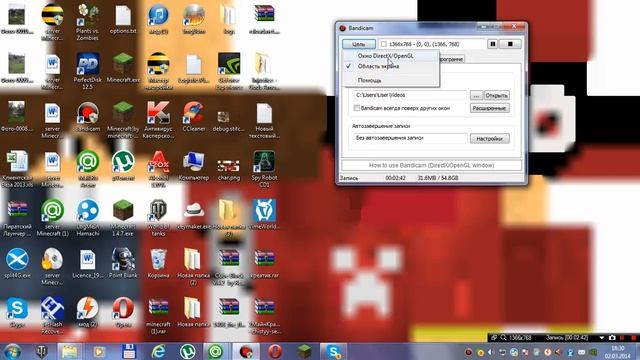Open the Windows Start menu orb
Screen dimensions: 640x360
tap(12, 351)
